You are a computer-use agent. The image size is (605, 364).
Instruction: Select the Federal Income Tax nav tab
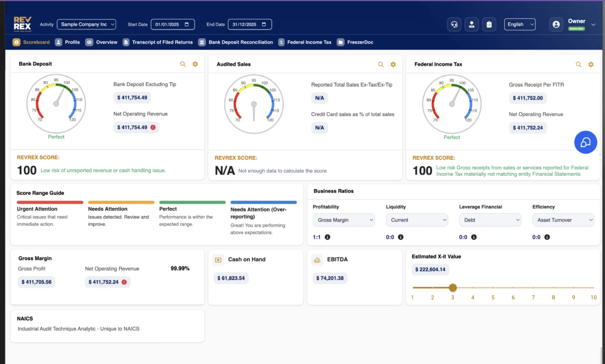305,42
